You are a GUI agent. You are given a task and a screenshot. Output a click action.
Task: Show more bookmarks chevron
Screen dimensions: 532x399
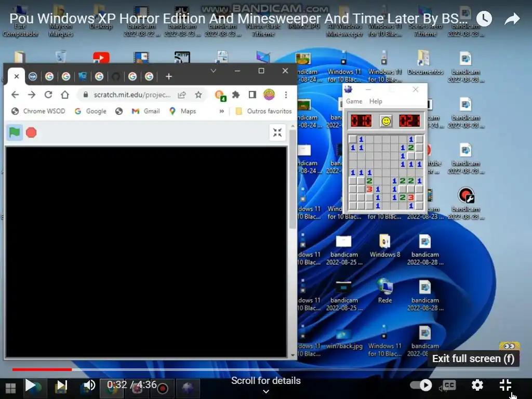pos(221,111)
